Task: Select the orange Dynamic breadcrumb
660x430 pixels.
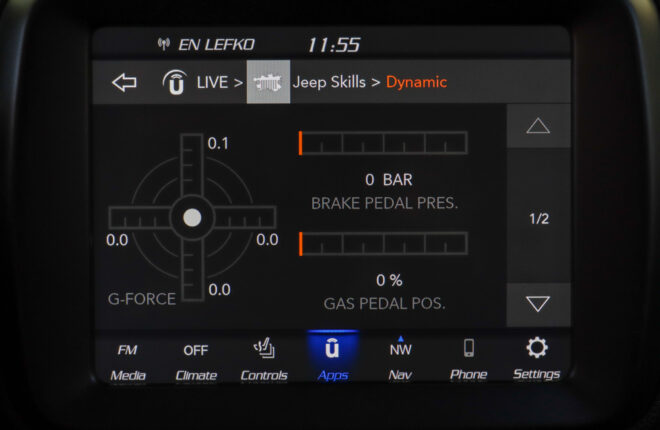Action: point(416,82)
